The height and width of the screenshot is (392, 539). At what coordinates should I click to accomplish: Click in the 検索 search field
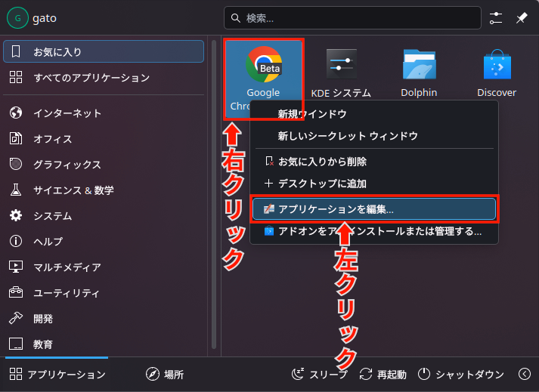pyautogui.click(x=352, y=18)
